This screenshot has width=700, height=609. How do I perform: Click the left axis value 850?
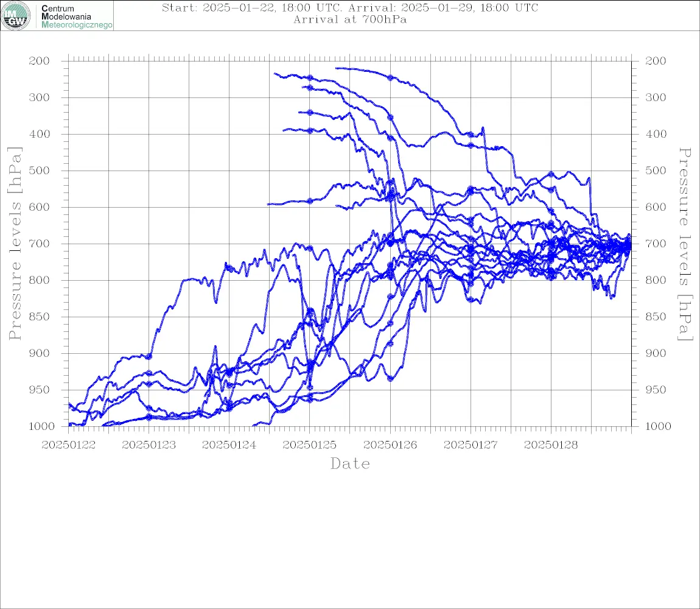40,317
